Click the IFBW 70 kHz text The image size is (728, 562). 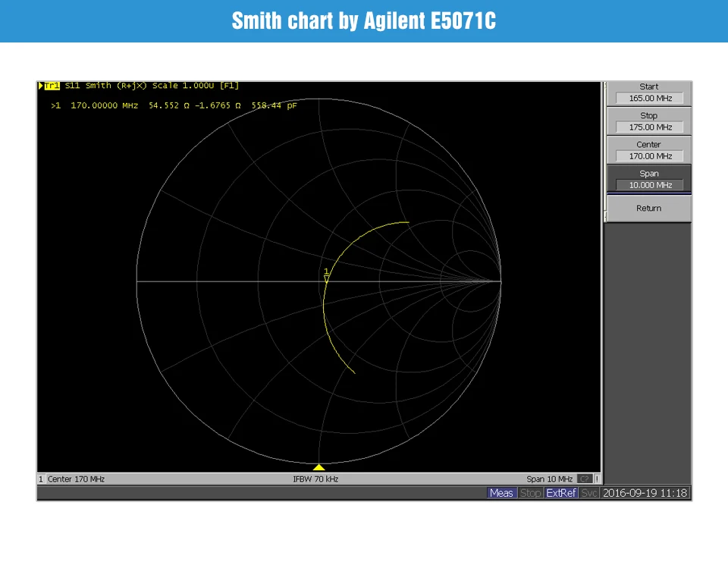click(315, 479)
